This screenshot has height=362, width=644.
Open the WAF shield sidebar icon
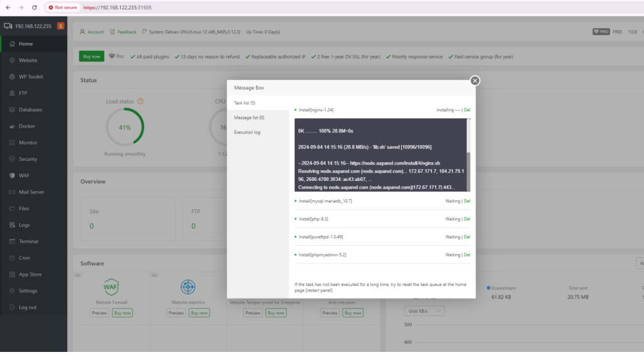[x=12, y=175]
